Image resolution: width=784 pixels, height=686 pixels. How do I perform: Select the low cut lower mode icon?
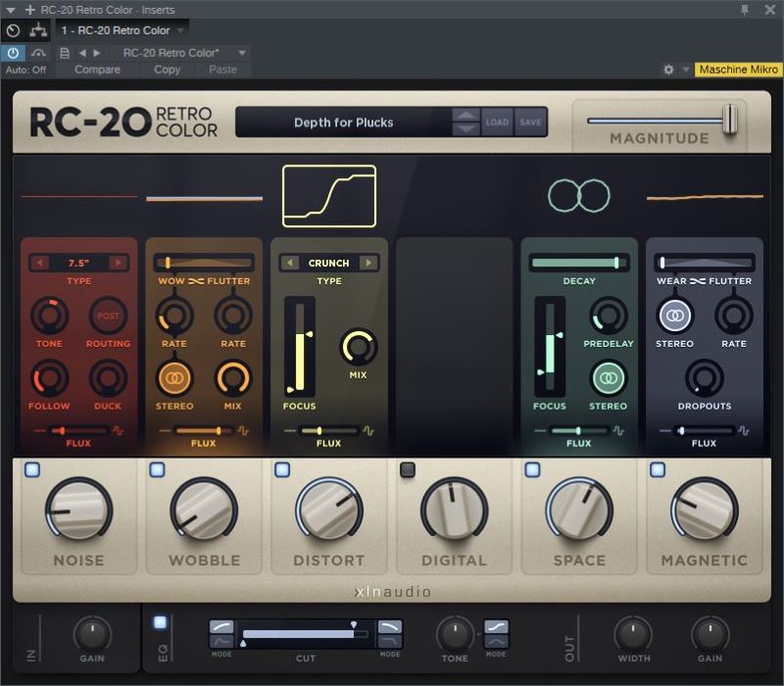point(221,642)
